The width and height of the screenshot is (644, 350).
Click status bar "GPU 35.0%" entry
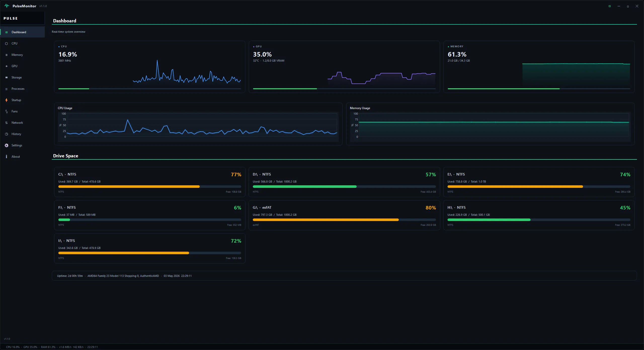click(30, 347)
